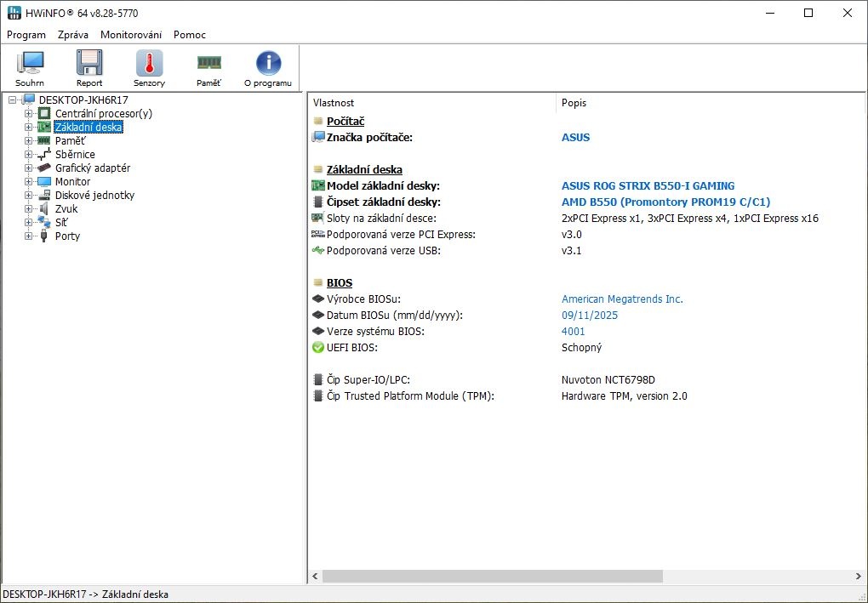Click the Report floppy disk icon
868x603 pixels.
tap(89, 68)
